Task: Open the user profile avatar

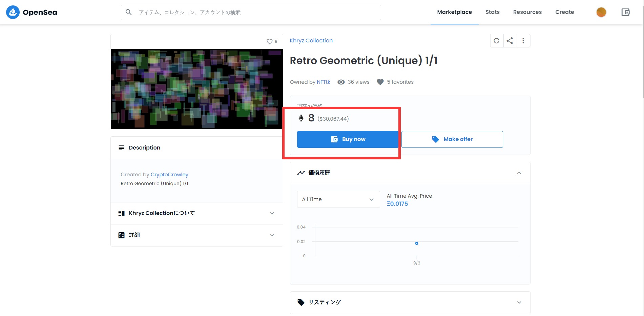Action: [x=601, y=12]
